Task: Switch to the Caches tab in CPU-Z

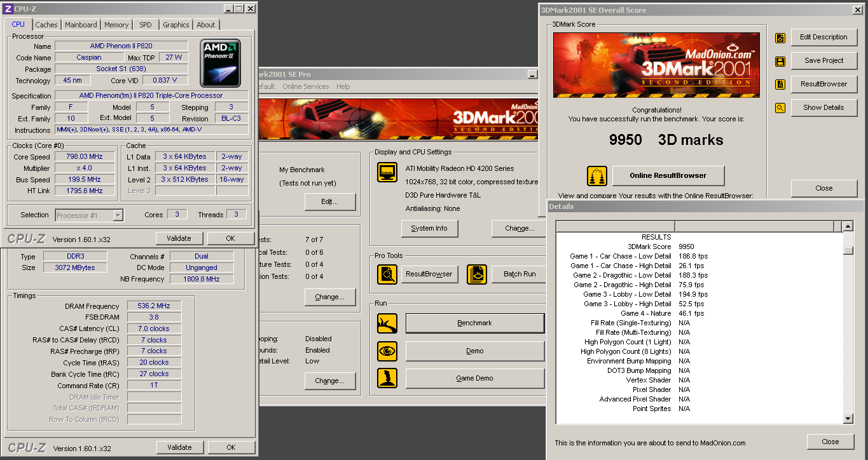Action: [x=46, y=25]
